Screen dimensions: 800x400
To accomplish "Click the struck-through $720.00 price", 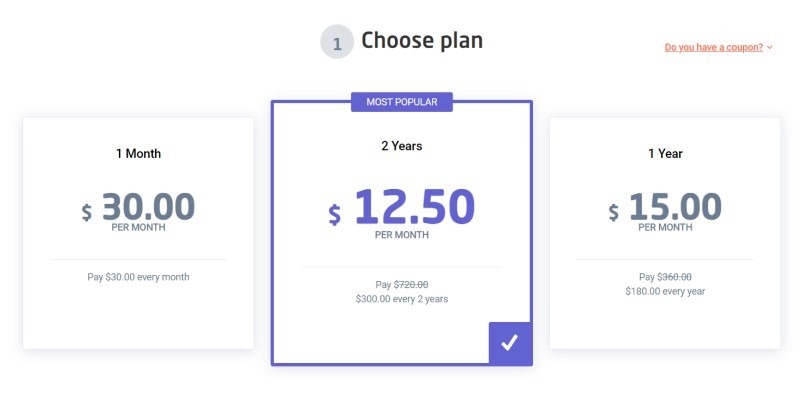I will tap(411, 285).
